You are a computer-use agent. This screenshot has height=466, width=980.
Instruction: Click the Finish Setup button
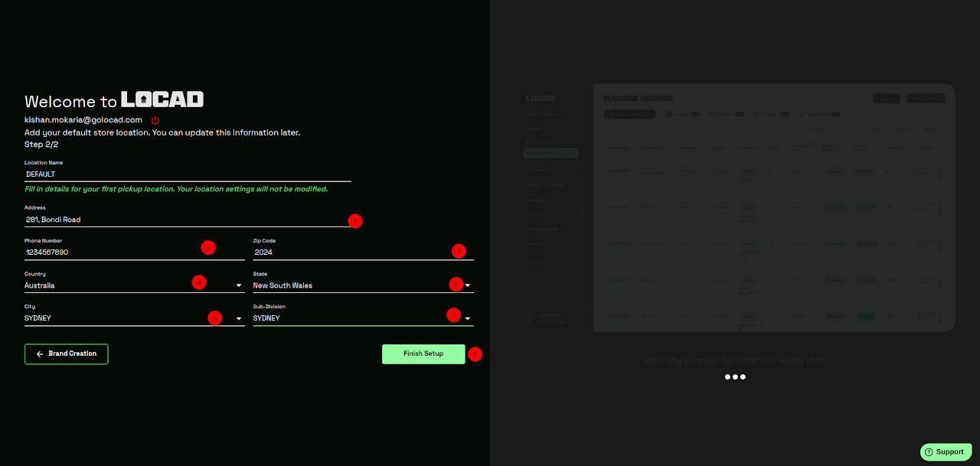click(423, 354)
